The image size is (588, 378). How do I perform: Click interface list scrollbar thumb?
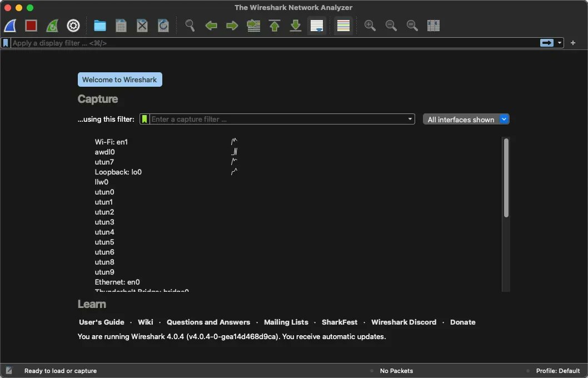(x=506, y=178)
